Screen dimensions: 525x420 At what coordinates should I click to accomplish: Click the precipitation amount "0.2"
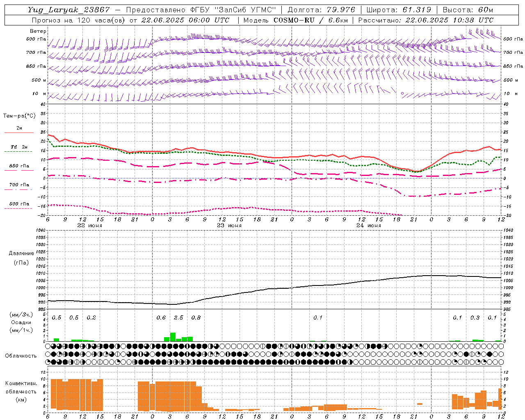point(91,318)
